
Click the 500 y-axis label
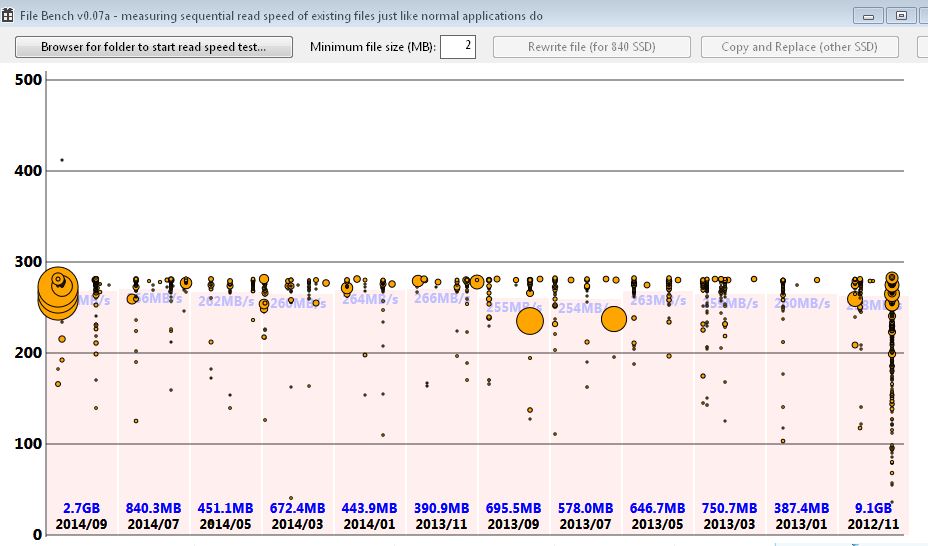click(28, 80)
